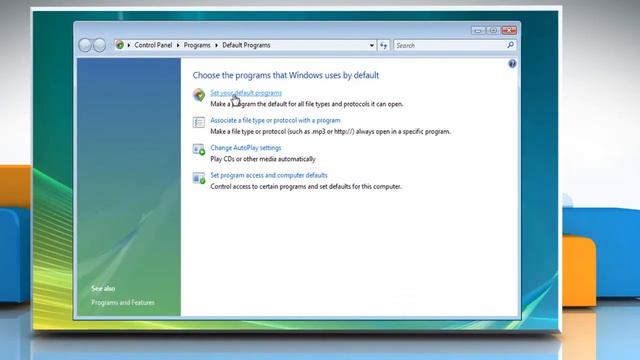Open the address bar history dropdown

tap(371, 45)
